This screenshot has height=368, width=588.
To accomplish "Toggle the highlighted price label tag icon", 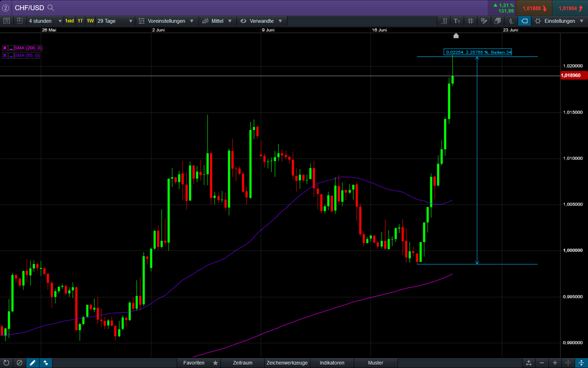I will coord(524,21).
